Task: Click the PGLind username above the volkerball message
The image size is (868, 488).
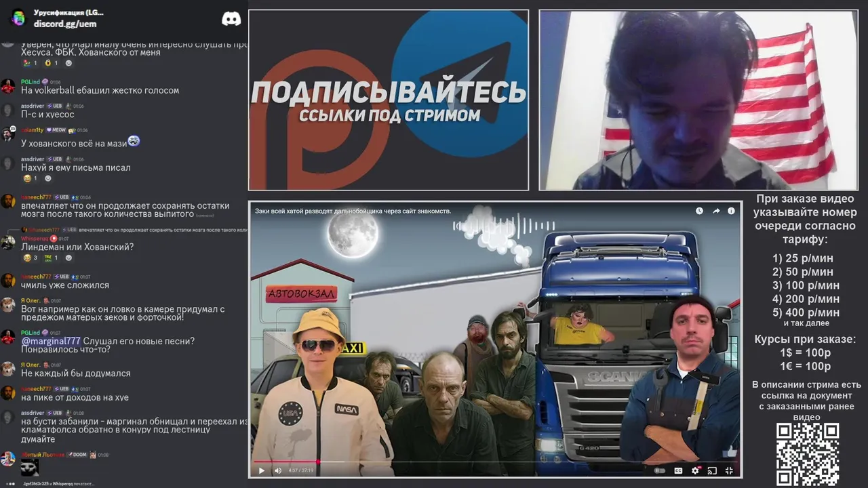Action: pos(31,81)
